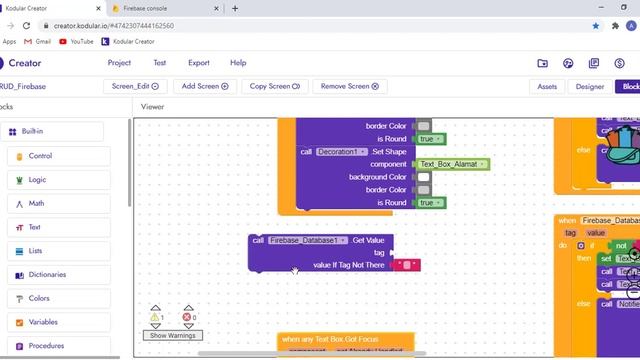Viewport: 640px width, 360px height.
Task: Open the Test menu
Action: (160, 63)
